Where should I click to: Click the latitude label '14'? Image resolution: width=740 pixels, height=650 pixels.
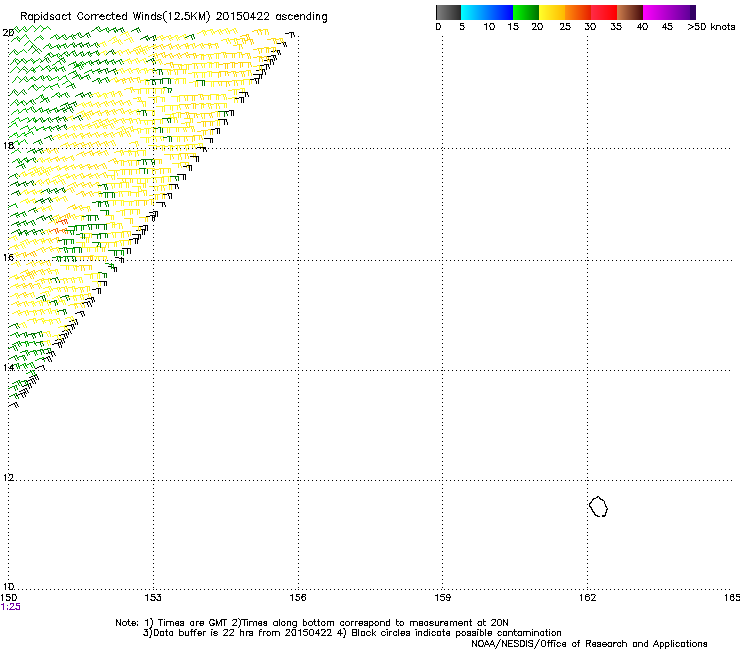[x=8, y=367]
